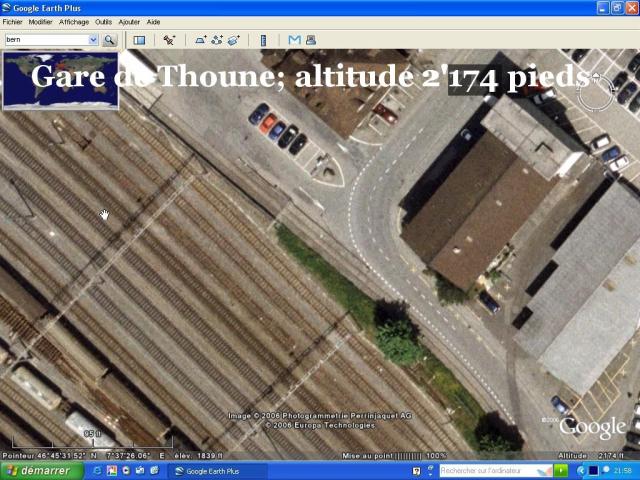Launch Internet Explorer from quick launch
Image resolution: width=640 pixels, height=480 pixels.
(97, 471)
